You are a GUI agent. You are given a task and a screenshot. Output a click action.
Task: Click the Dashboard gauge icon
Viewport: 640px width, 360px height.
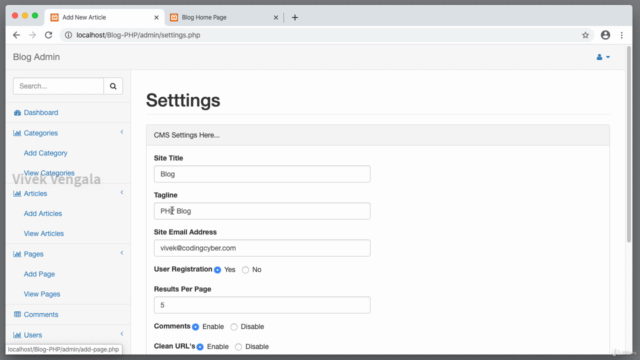(x=17, y=113)
